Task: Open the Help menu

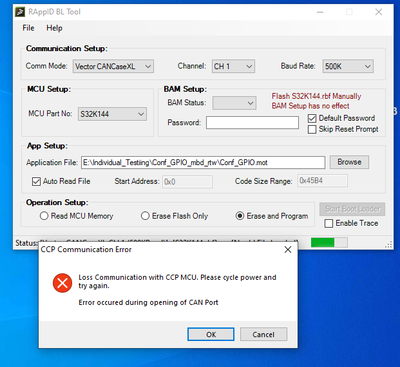Action: click(x=54, y=28)
